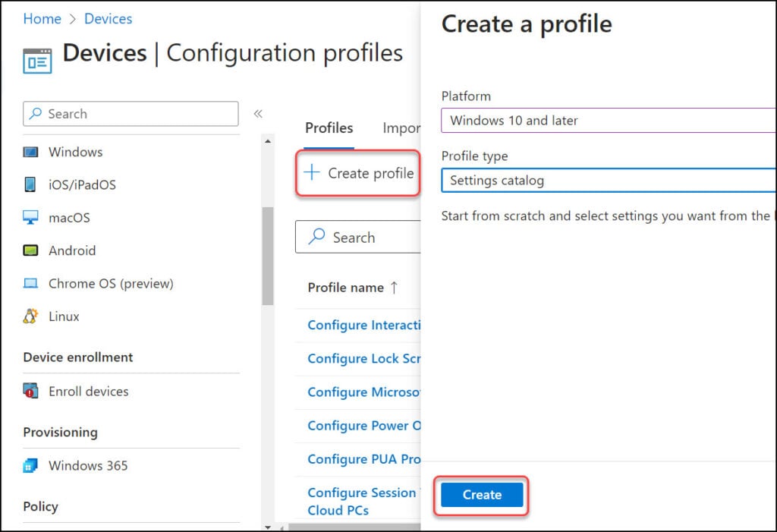This screenshot has height=532, width=777.
Task: Click the Android device icon
Action: (x=30, y=250)
